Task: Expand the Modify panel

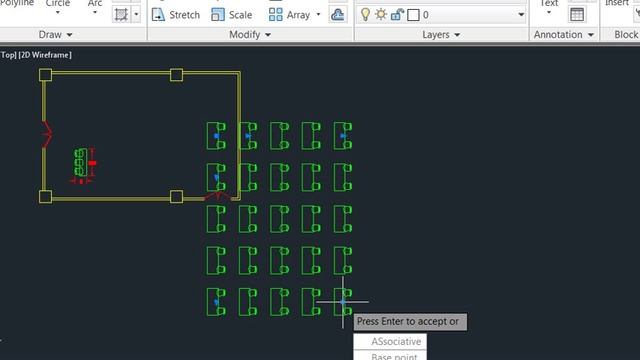Action: pyautogui.click(x=250, y=35)
